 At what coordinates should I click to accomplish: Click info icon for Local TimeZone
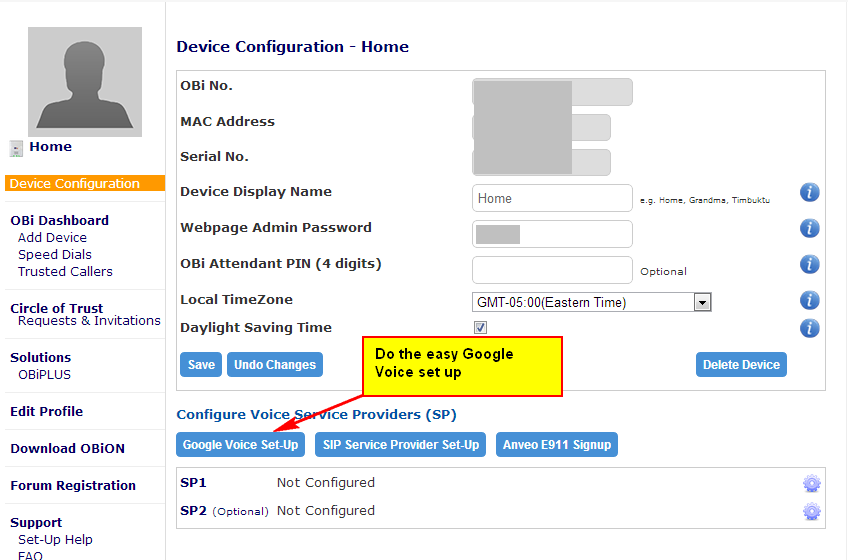[x=809, y=300]
